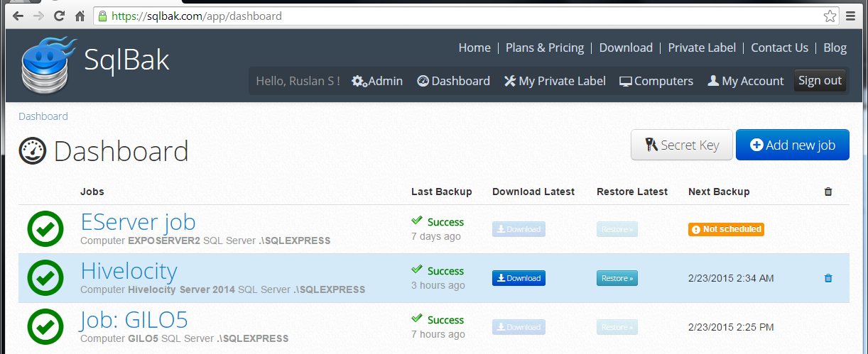Open the Job: GILO5 link
This screenshot has width=868, height=354.
pos(134,320)
